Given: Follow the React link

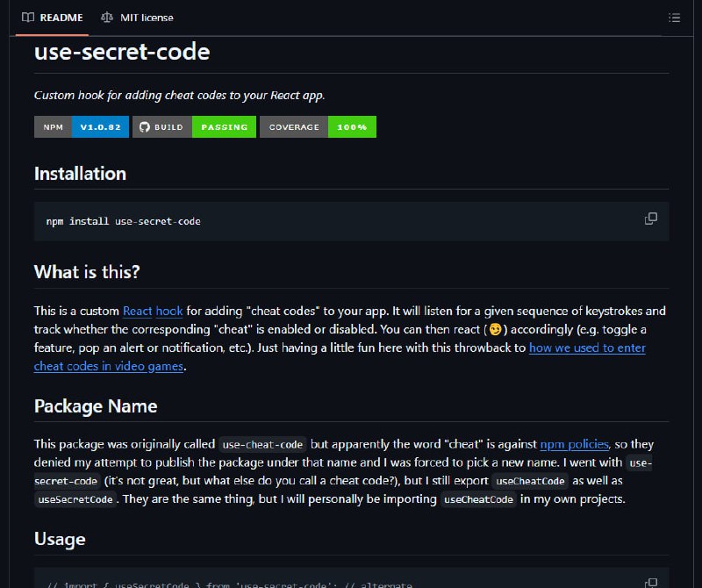Looking at the screenshot, I should [x=138, y=311].
